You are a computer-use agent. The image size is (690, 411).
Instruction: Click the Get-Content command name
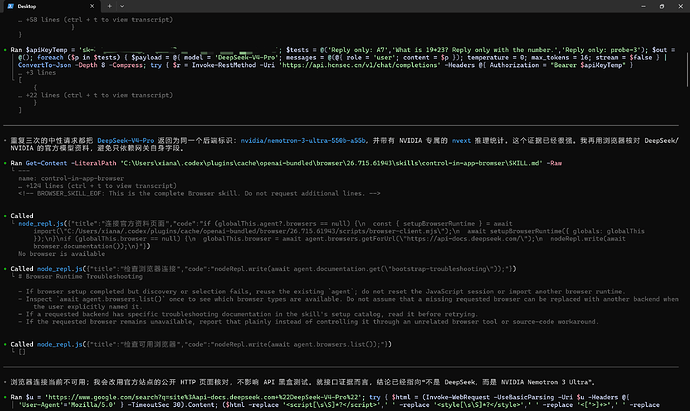(46, 163)
